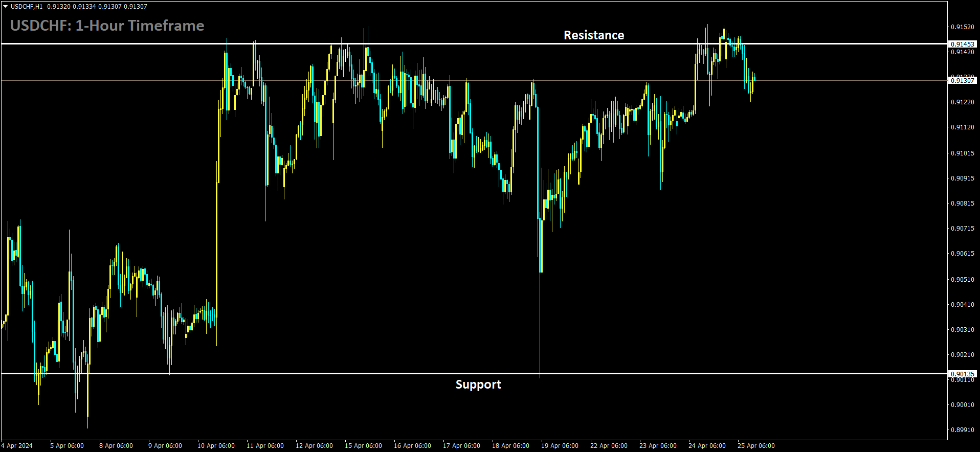Click the '5 Apr 06:00' time label
Viewport: 980px width, 452px height.
[x=67, y=446]
